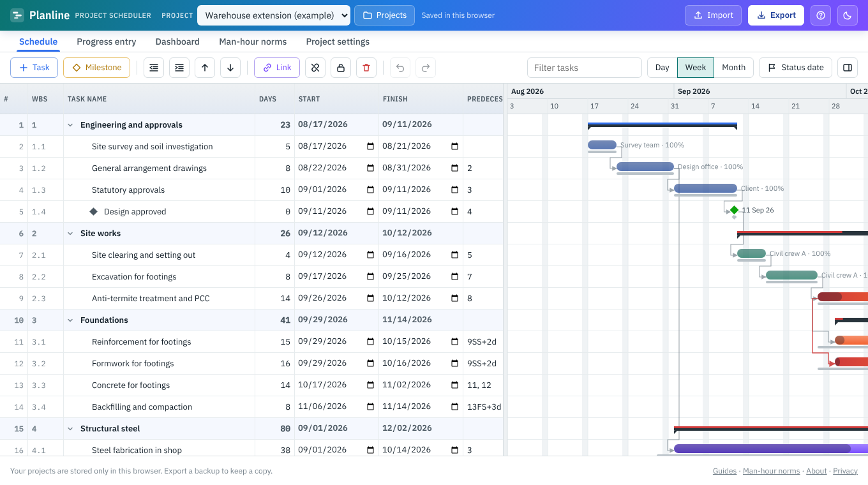Open the Project settings tab

coord(338,41)
